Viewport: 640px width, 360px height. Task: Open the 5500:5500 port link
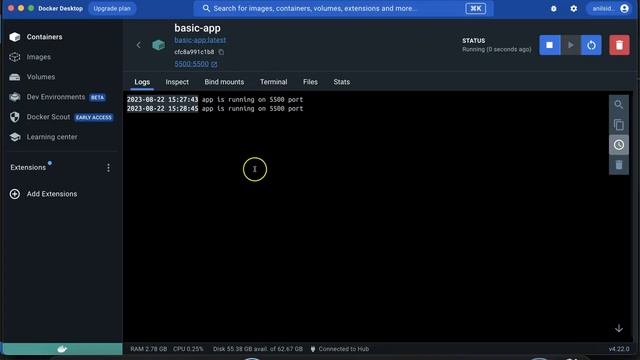point(191,64)
